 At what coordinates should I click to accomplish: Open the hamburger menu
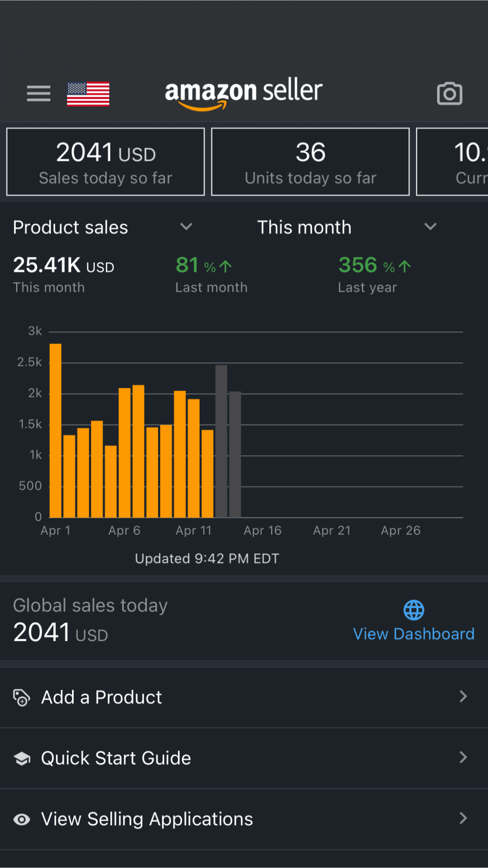(x=39, y=93)
